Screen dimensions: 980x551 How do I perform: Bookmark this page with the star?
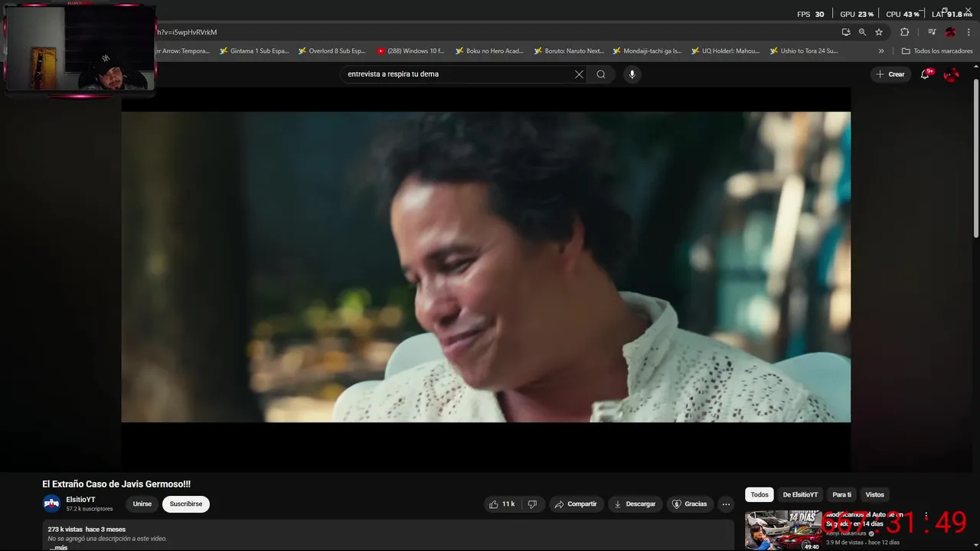[x=879, y=32]
